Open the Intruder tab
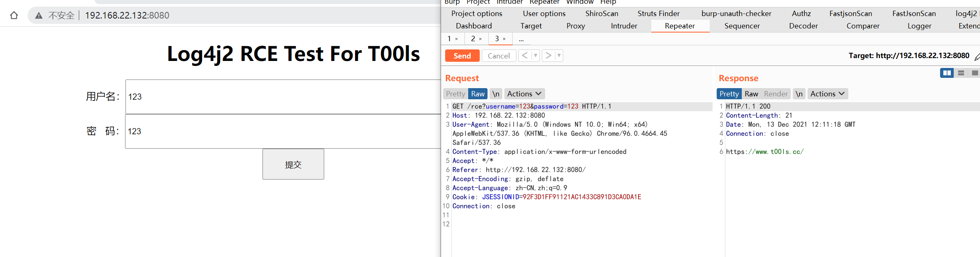980x257 pixels. coord(624,26)
